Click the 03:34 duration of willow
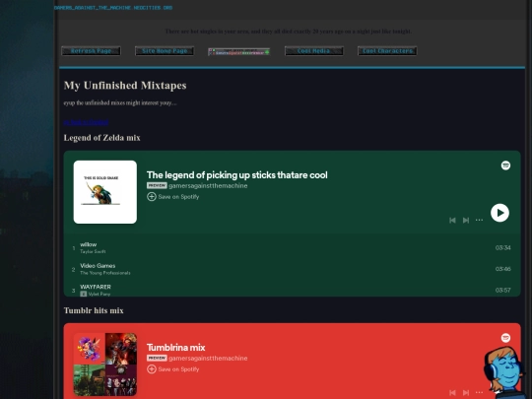The width and height of the screenshot is (532, 399). point(502,247)
